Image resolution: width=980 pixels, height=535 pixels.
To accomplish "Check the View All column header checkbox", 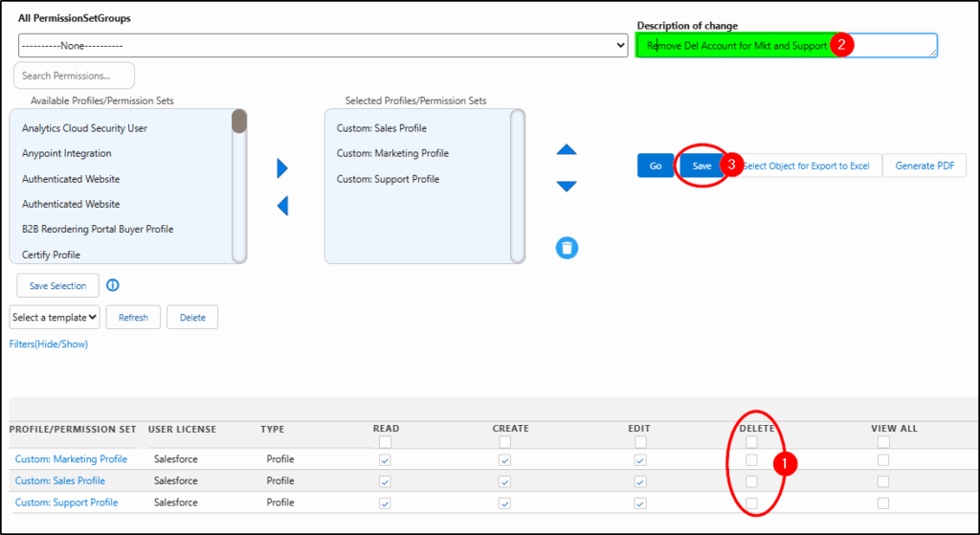I will click(883, 442).
